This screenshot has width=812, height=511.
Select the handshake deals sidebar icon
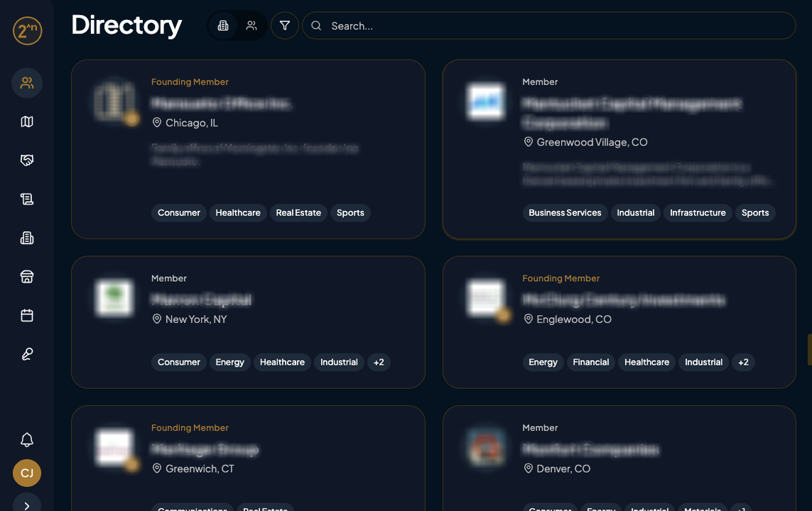point(27,161)
